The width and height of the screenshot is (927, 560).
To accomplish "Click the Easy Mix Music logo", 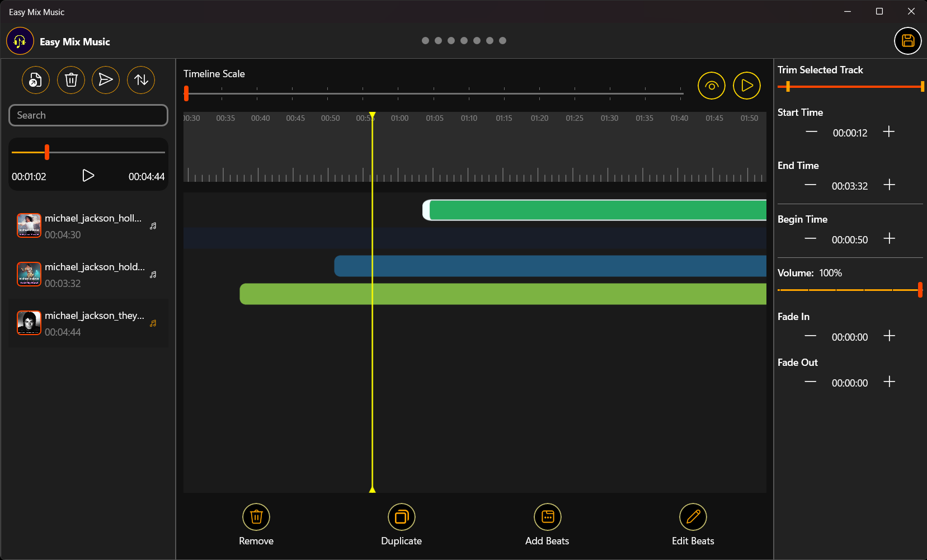I will pyautogui.click(x=20, y=41).
